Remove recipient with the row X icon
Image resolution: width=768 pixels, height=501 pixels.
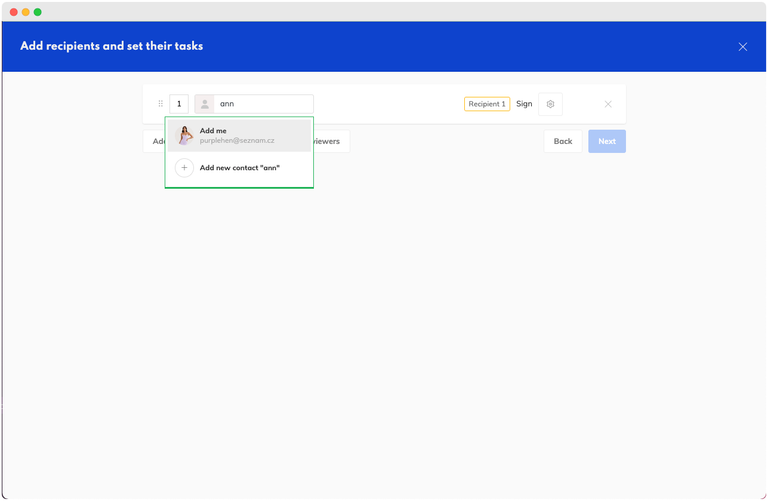tap(608, 104)
